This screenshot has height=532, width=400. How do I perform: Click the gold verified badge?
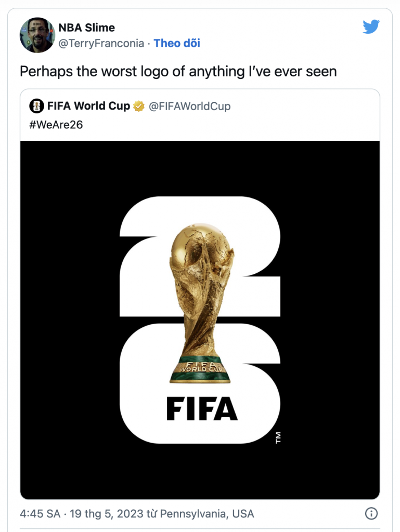coord(139,107)
